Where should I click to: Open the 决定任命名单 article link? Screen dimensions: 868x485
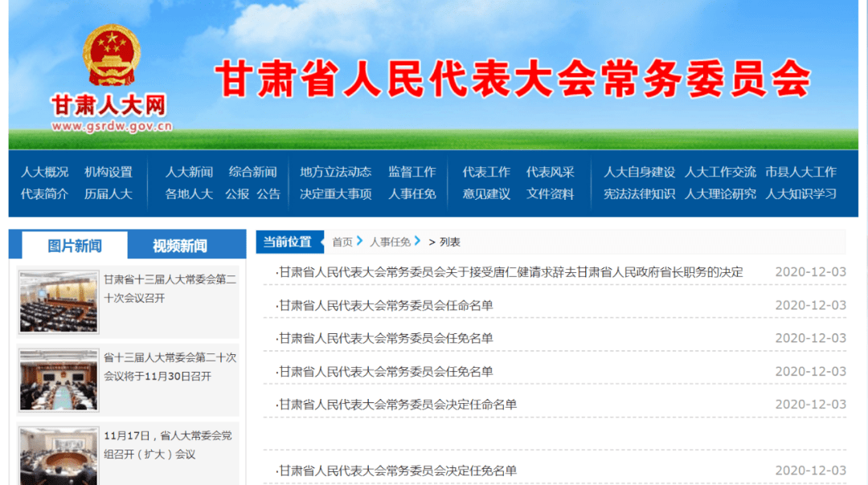tap(397, 405)
